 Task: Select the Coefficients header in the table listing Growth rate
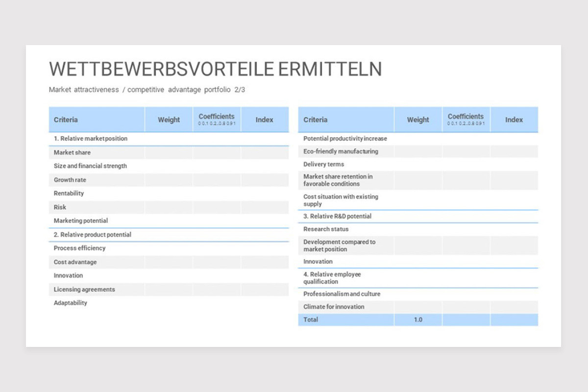217,119
